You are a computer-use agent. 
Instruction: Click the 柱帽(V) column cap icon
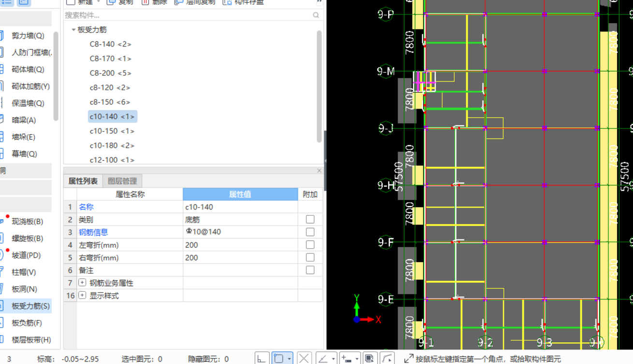click(x=1, y=272)
